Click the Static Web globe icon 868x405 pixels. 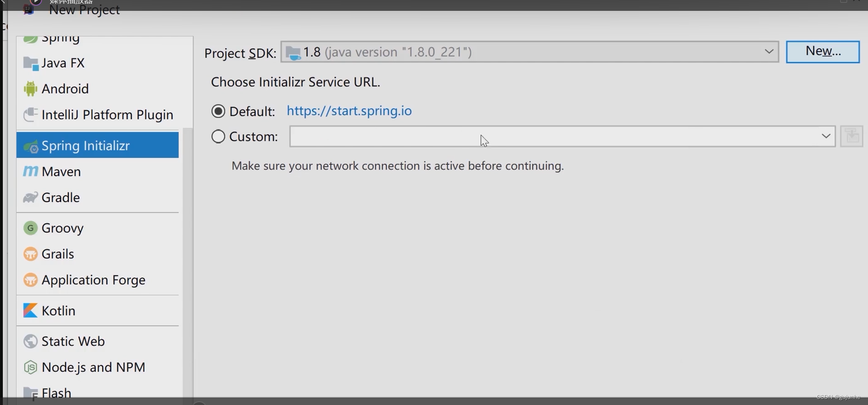tap(30, 341)
